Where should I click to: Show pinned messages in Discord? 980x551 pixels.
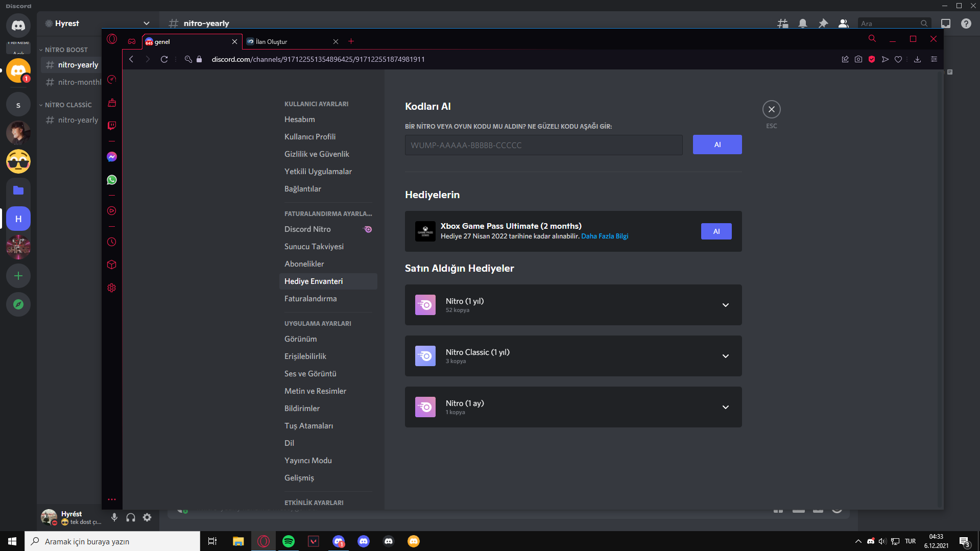point(823,23)
